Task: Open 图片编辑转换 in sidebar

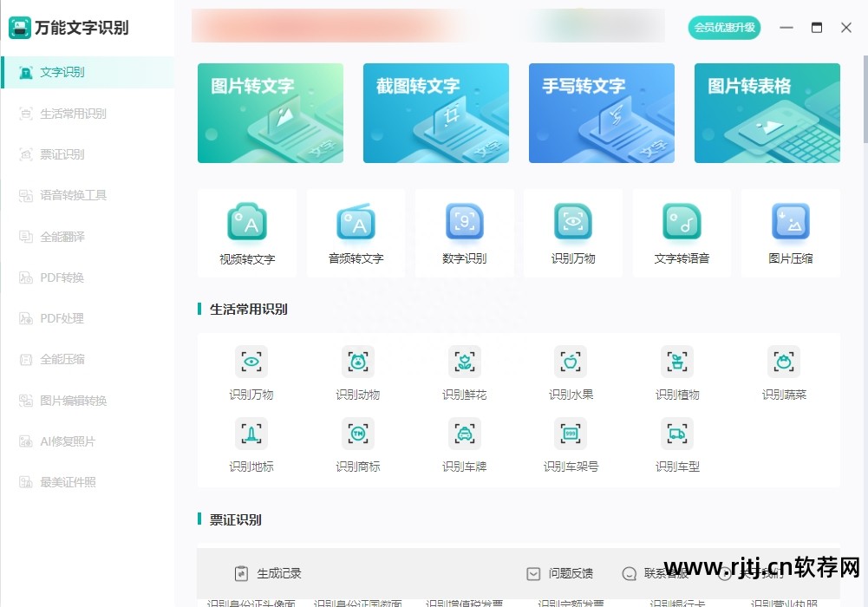Action: (x=88, y=401)
